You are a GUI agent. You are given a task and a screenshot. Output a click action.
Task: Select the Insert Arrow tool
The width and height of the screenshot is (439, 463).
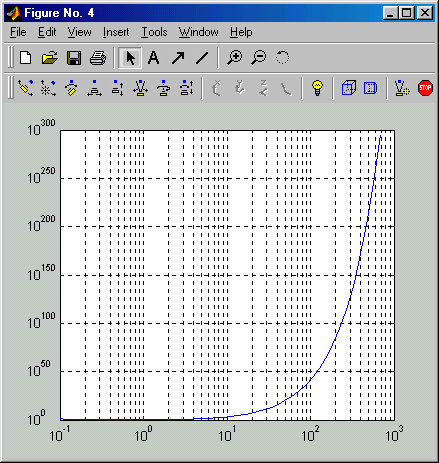click(178, 58)
